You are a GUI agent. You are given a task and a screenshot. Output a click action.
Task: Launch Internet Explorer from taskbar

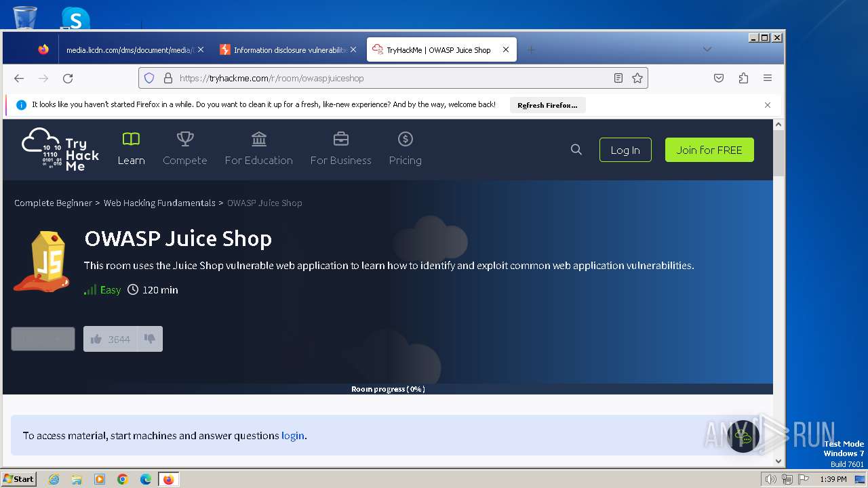[54, 479]
